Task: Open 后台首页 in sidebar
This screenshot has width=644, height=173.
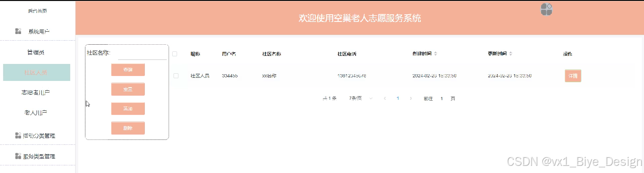Action: click(38, 11)
